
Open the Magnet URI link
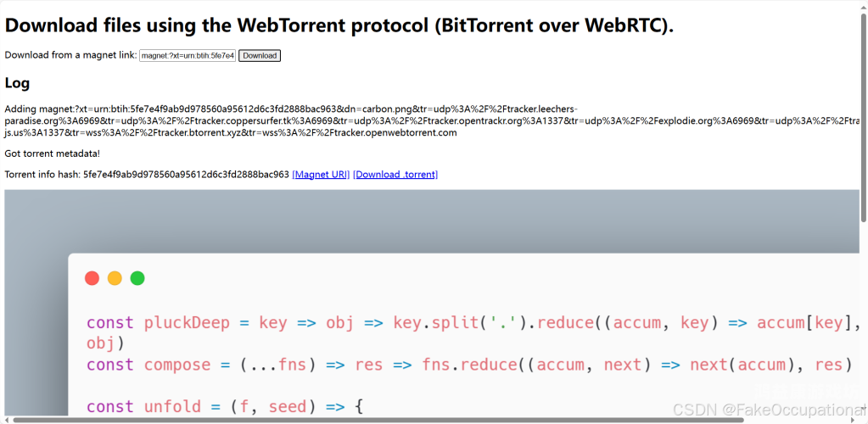point(321,175)
